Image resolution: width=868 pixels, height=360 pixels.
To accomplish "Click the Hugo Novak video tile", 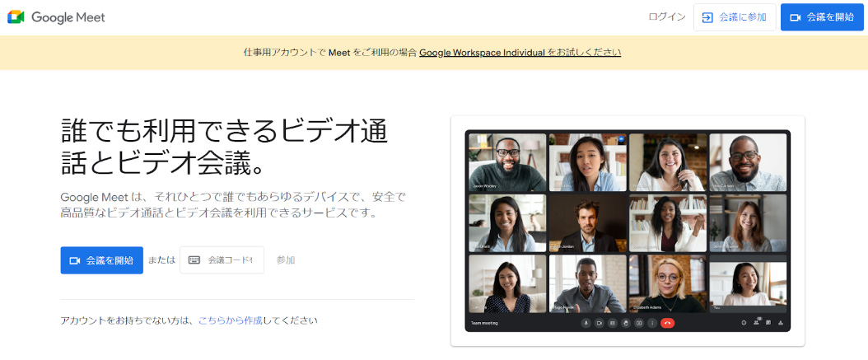I will 587,283.
